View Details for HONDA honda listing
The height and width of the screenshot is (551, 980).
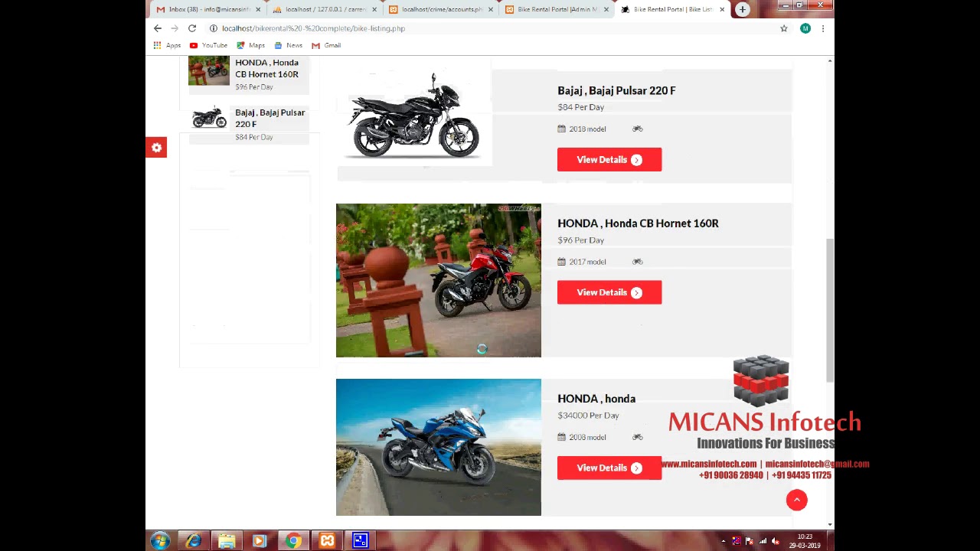(609, 468)
